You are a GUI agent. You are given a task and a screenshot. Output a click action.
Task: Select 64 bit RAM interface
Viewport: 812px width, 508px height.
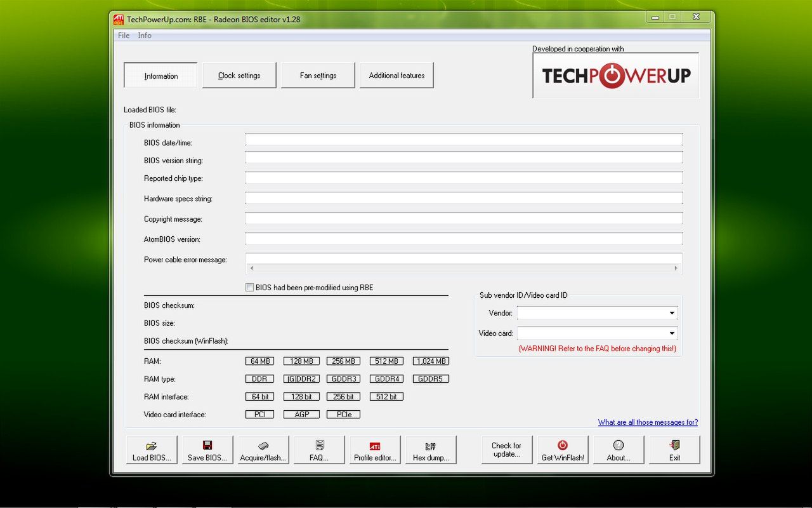click(x=259, y=397)
